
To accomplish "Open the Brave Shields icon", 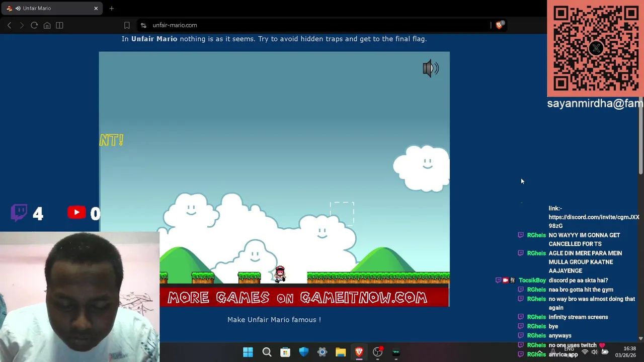I will coord(499,25).
